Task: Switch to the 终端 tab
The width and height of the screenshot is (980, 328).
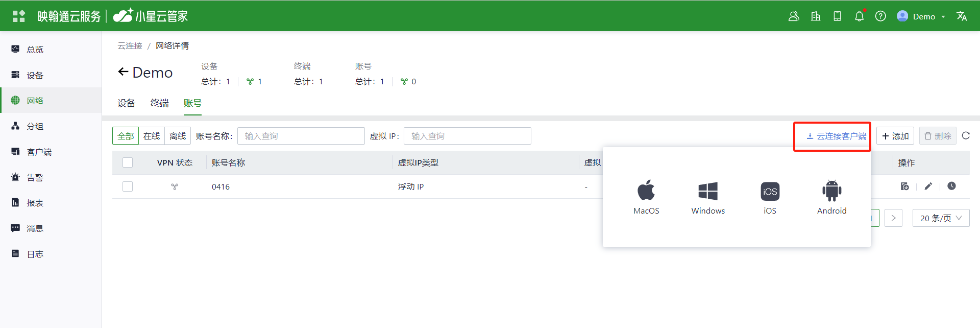Action: (x=160, y=103)
